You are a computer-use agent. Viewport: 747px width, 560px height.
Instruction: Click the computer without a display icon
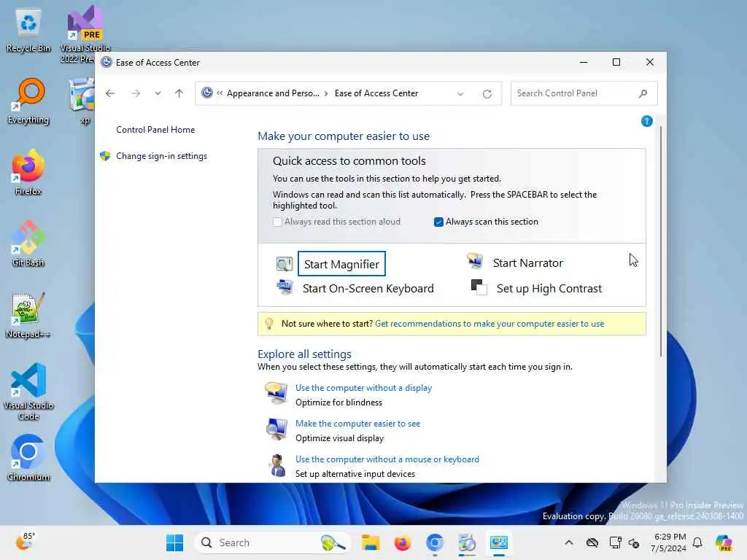pos(276,393)
